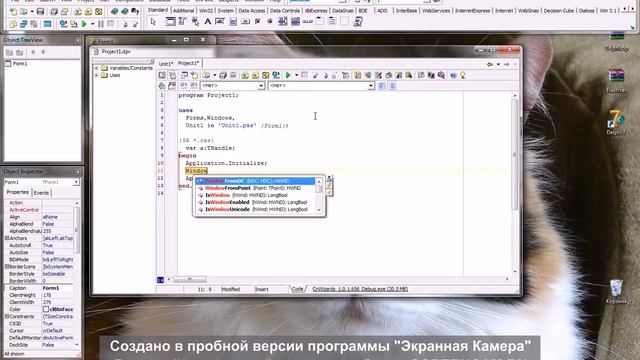Click Remove file from project icon
The width and height of the screenshot is (640, 360).
[88, 12]
